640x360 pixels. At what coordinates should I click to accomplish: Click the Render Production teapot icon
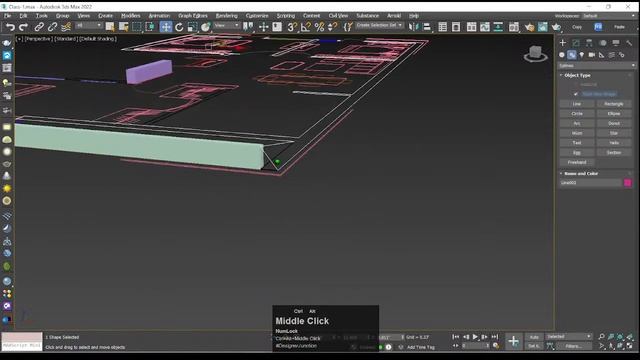click(x=556, y=27)
